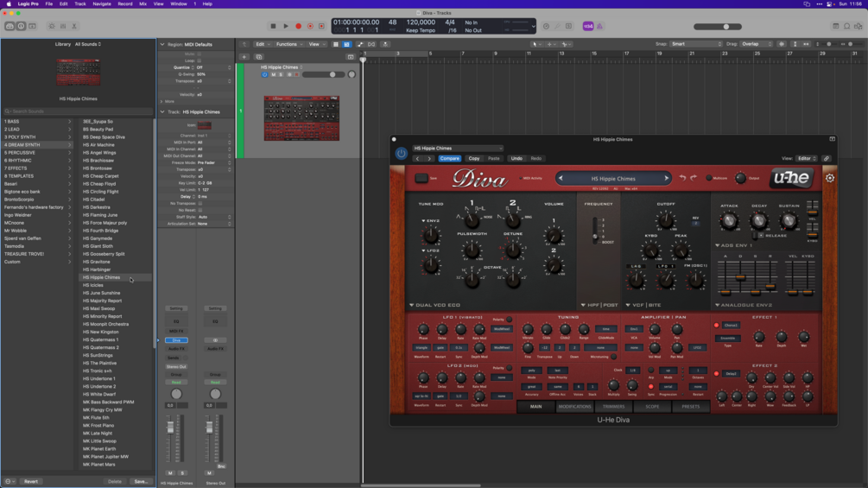Enable the Loop checkbox in Region inspector
This screenshot has width=868, height=488.
(x=200, y=60)
